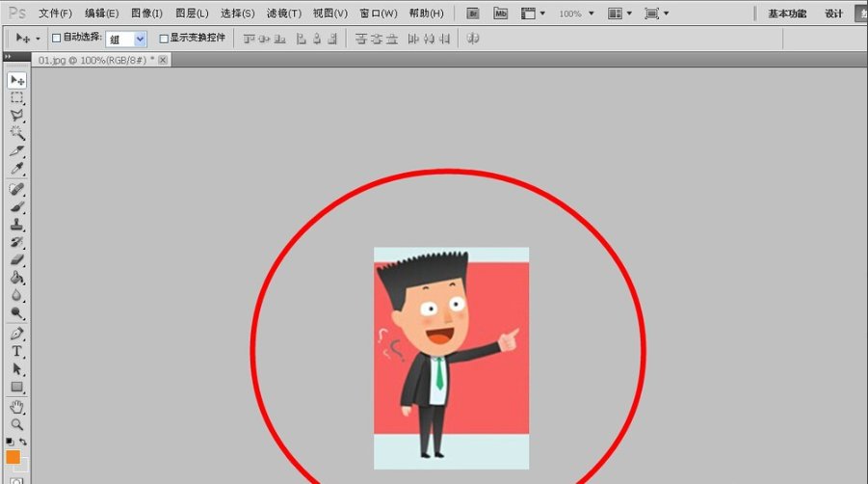The height and width of the screenshot is (484, 868).
Task: Align bottom edges in options bar
Action: coord(280,39)
